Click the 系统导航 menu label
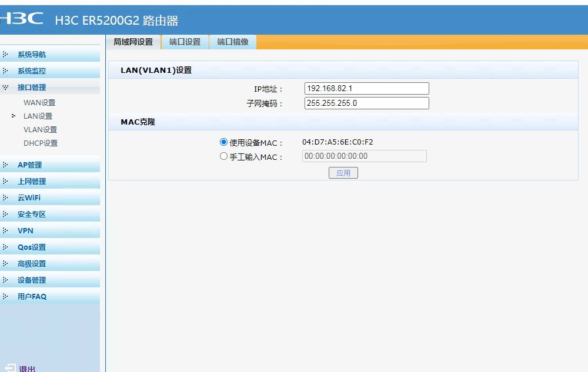 coord(32,55)
